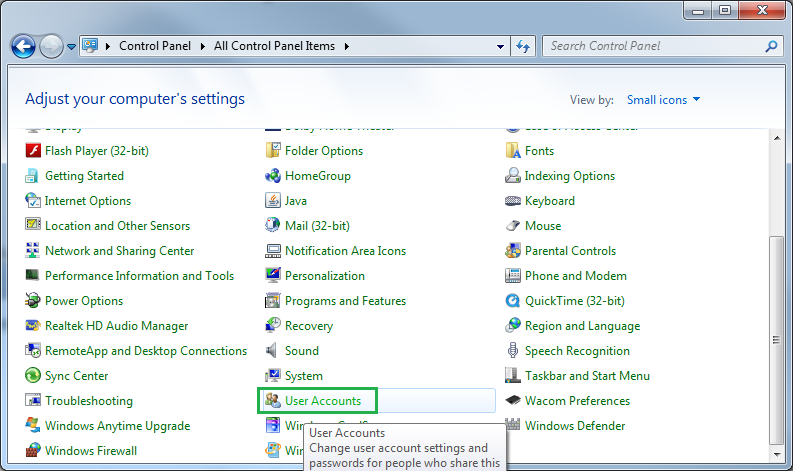Click the Sync Center icon
The height and width of the screenshot is (471, 793).
33,376
